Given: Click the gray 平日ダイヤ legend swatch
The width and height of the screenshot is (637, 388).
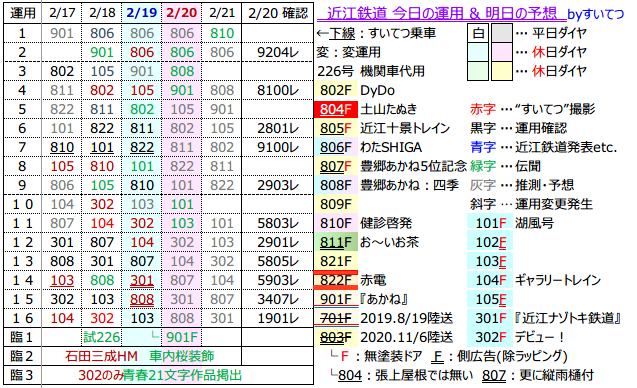Looking at the screenshot, I should (x=502, y=33).
